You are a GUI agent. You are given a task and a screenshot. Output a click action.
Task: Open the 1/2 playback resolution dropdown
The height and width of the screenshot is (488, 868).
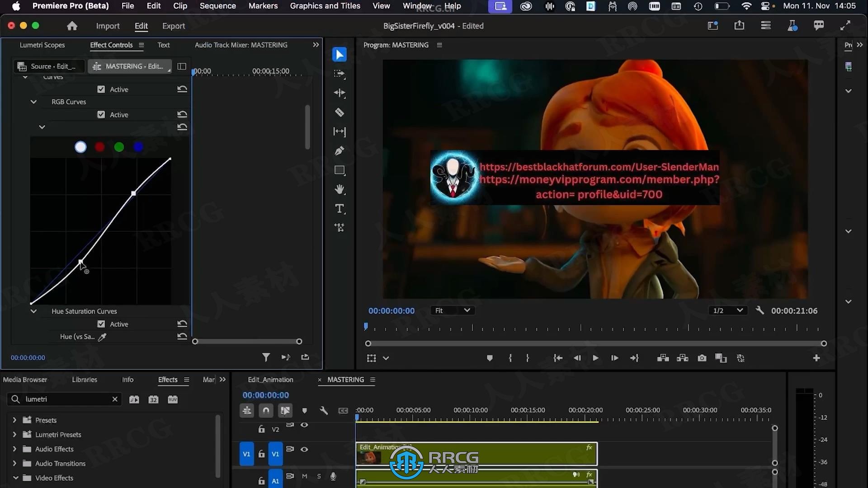[x=727, y=310]
